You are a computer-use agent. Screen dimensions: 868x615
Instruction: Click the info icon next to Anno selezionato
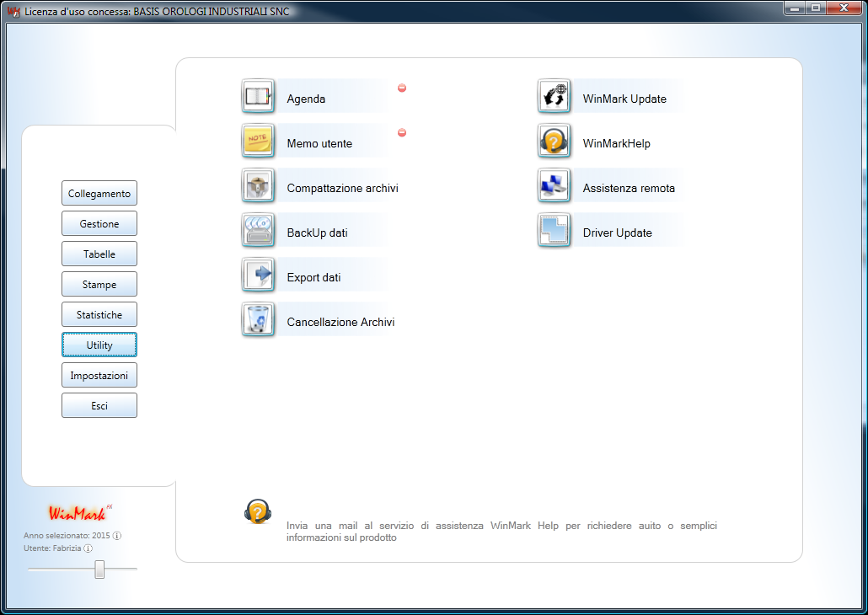117,536
